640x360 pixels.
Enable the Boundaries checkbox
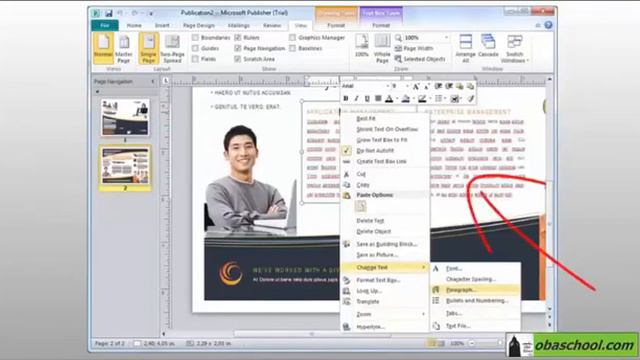click(196, 38)
